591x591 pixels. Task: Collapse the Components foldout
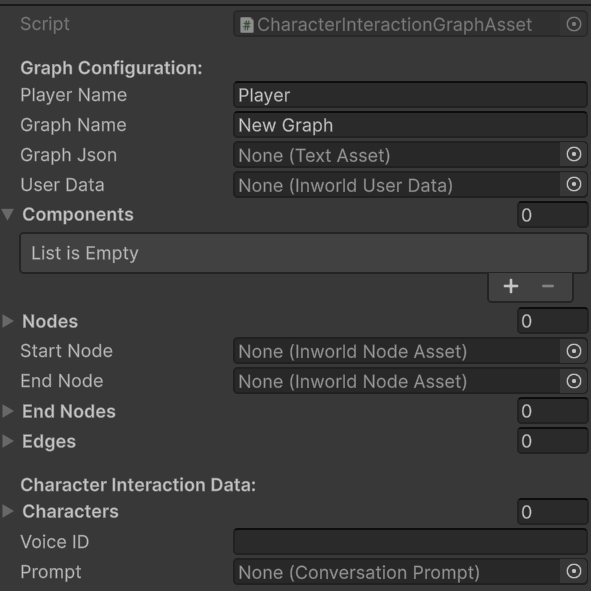[8, 214]
